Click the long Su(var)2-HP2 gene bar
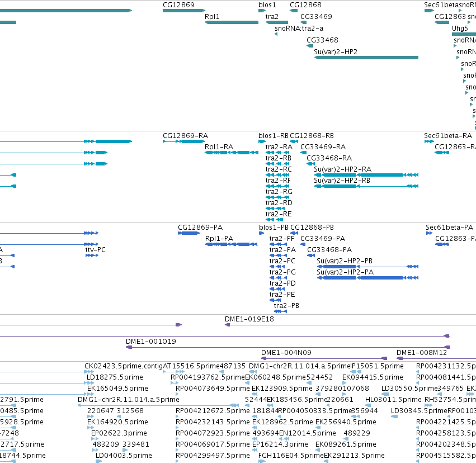Viewport: 476px width, 464px height. (x=366, y=58)
